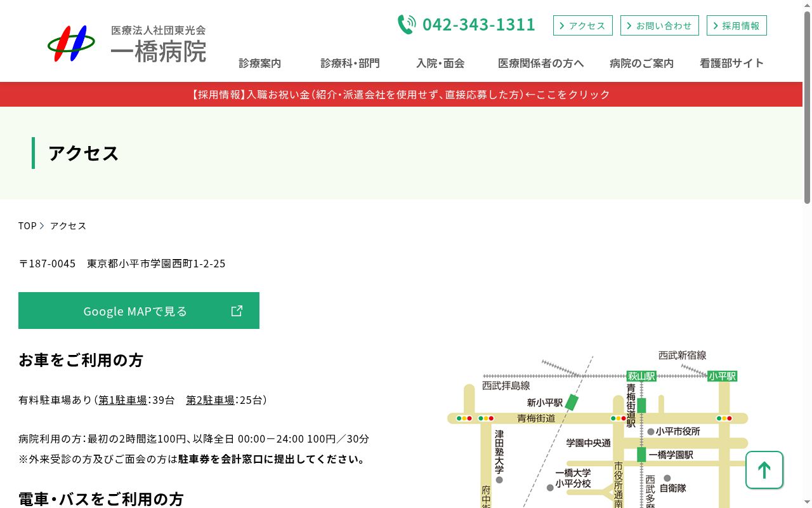The height and width of the screenshot is (508, 812).
Task: Click the Hitotsubashi Hospital logo emblem
Action: 72,43
